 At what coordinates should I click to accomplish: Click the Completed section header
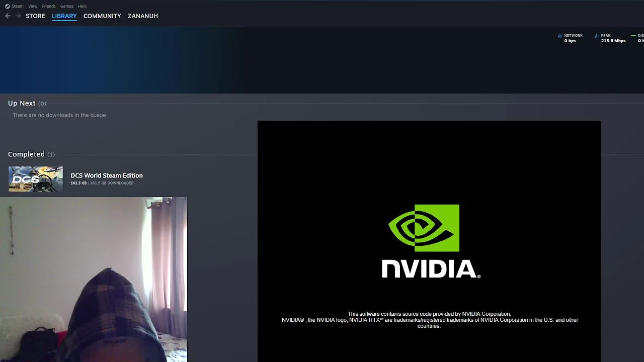[x=31, y=154]
